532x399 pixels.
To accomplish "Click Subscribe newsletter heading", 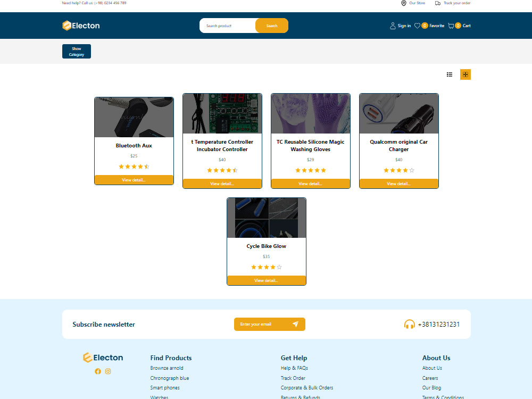I will (x=104, y=325).
